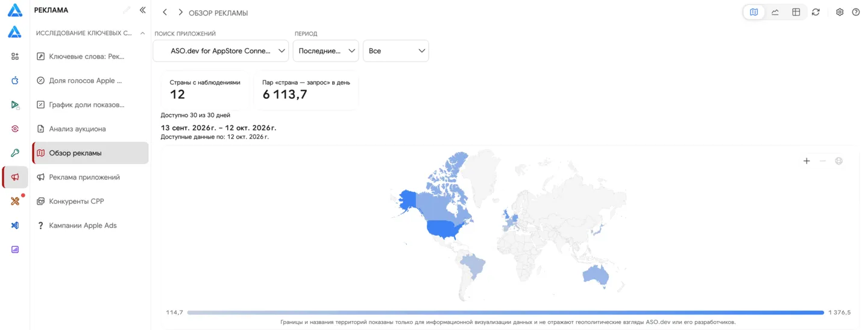Switch to line chart view toggle
Viewport: 868px width, 330px height.
tap(775, 12)
